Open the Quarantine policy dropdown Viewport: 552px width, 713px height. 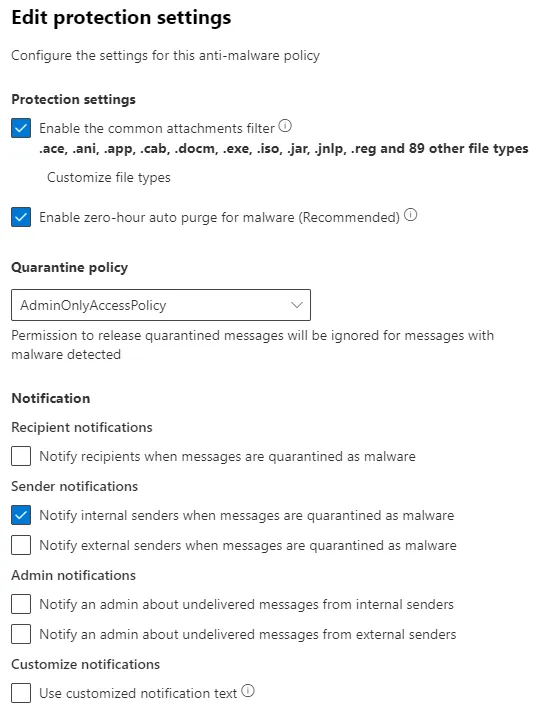pyautogui.click(x=161, y=305)
